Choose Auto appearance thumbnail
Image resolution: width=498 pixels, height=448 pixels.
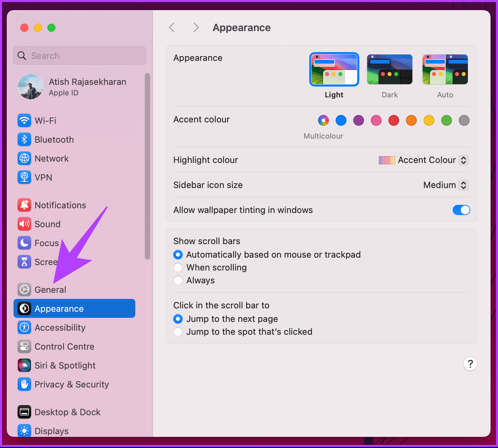[x=445, y=69]
